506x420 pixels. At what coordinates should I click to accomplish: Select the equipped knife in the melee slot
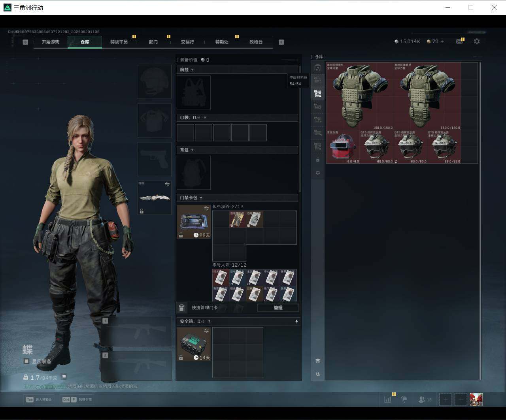155,198
